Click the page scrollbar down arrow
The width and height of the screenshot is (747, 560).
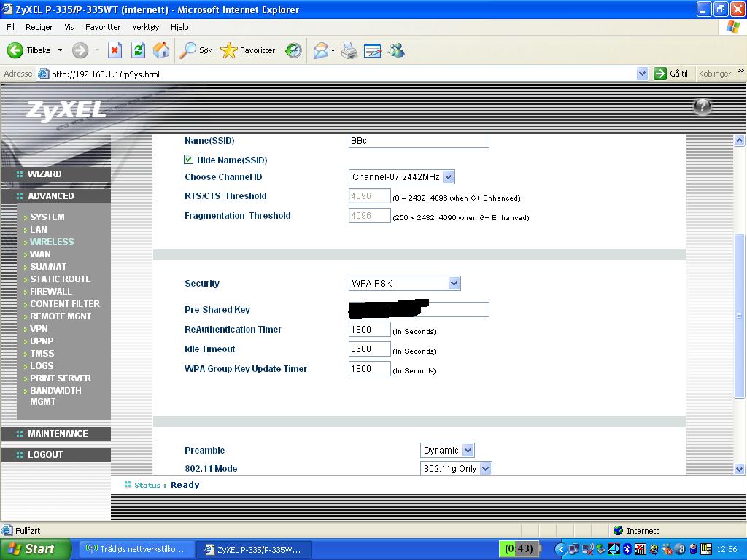point(740,469)
